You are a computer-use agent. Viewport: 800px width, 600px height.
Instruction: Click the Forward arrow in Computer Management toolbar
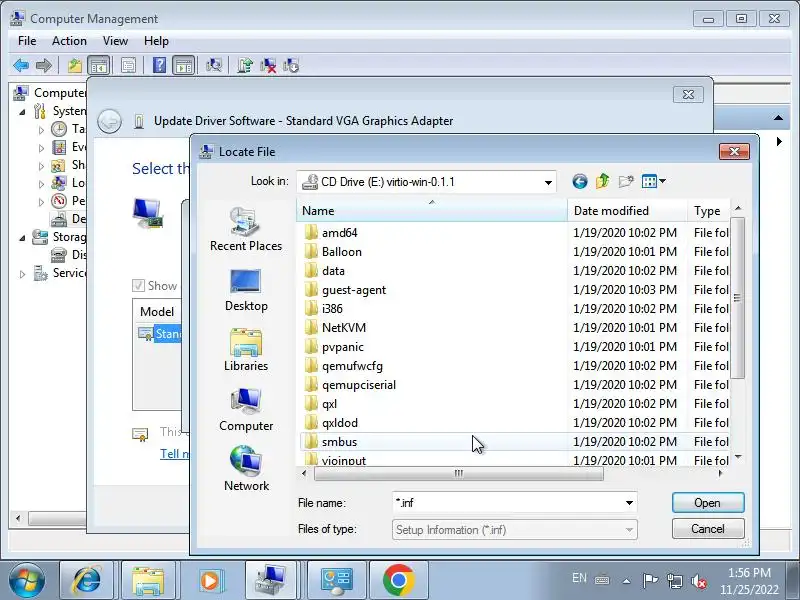tap(43, 65)
